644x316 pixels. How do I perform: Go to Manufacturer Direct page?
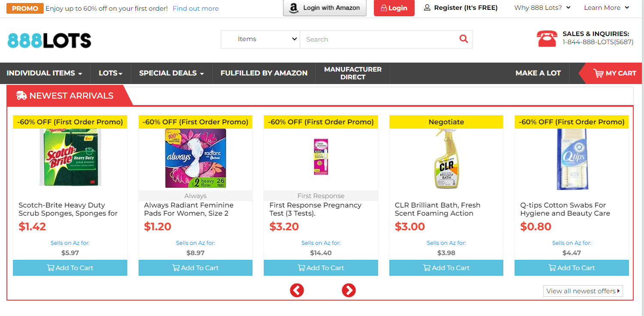352,73
